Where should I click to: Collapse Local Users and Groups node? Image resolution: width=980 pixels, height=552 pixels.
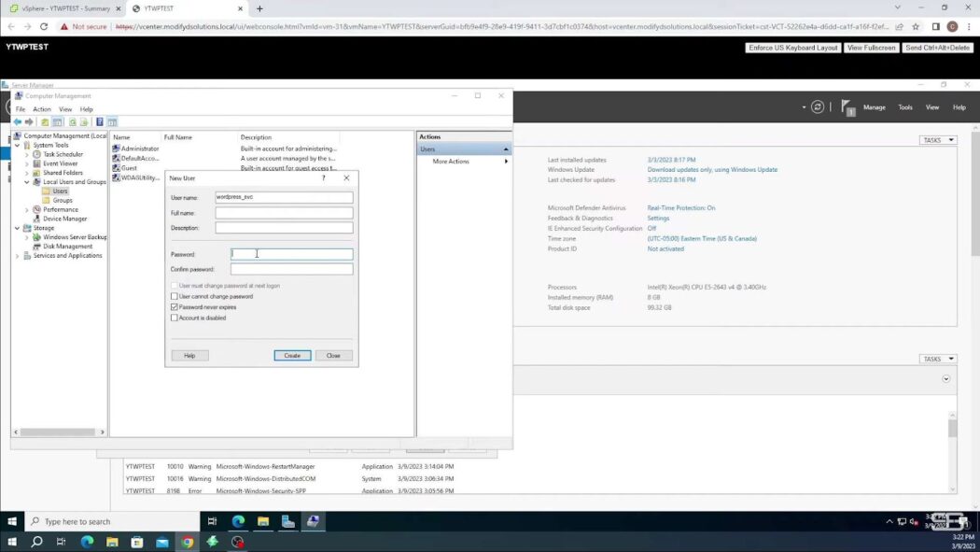coord(27,182)
